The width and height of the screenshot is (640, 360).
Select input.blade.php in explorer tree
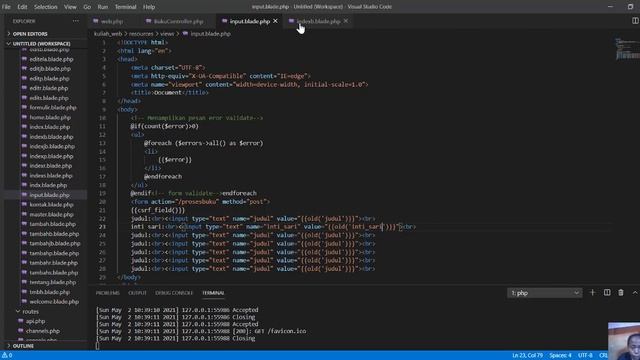pos(49,195)
